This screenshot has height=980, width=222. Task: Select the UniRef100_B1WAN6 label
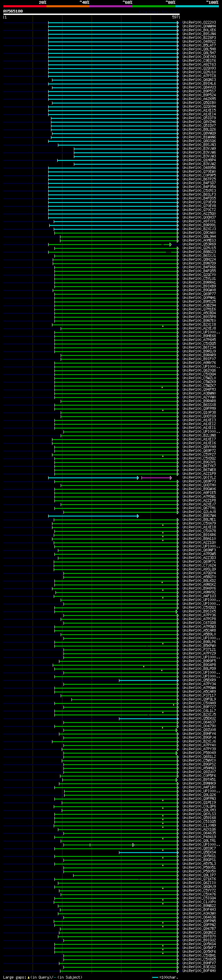(199, 137)
